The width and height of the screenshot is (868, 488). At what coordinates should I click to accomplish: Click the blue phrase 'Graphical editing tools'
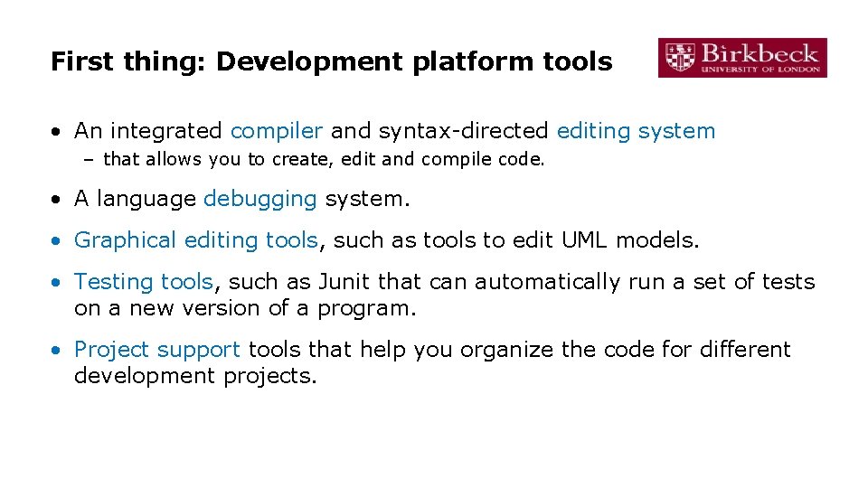(x=196, y=240)
